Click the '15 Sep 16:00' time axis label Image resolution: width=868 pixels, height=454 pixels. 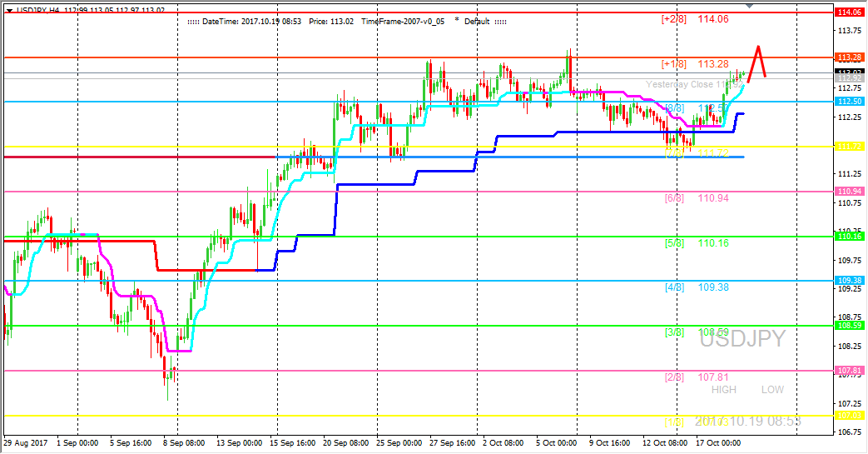(x=292, y=443)
